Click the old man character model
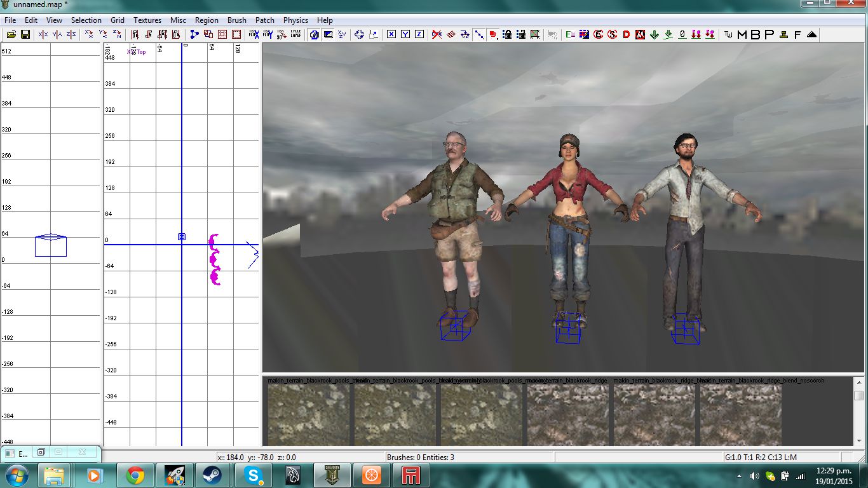Screen dimensions: 868x488 [451, 229]
